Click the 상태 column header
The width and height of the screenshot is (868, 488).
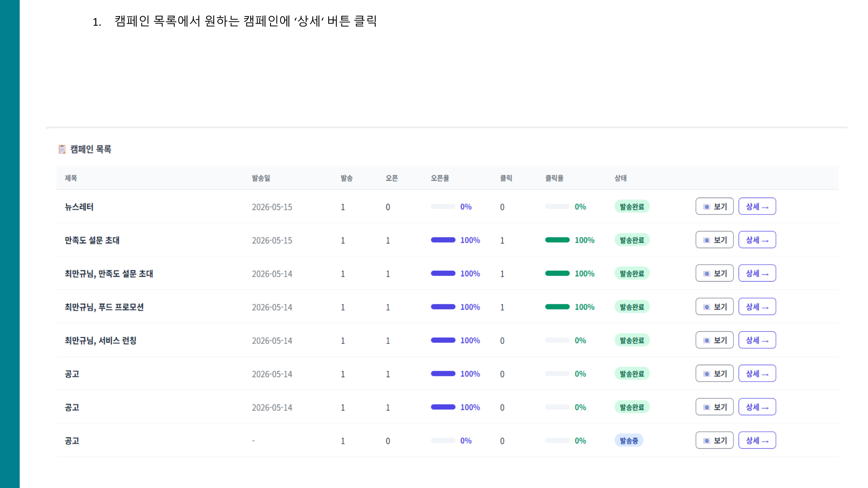click(x=620, y=178)
